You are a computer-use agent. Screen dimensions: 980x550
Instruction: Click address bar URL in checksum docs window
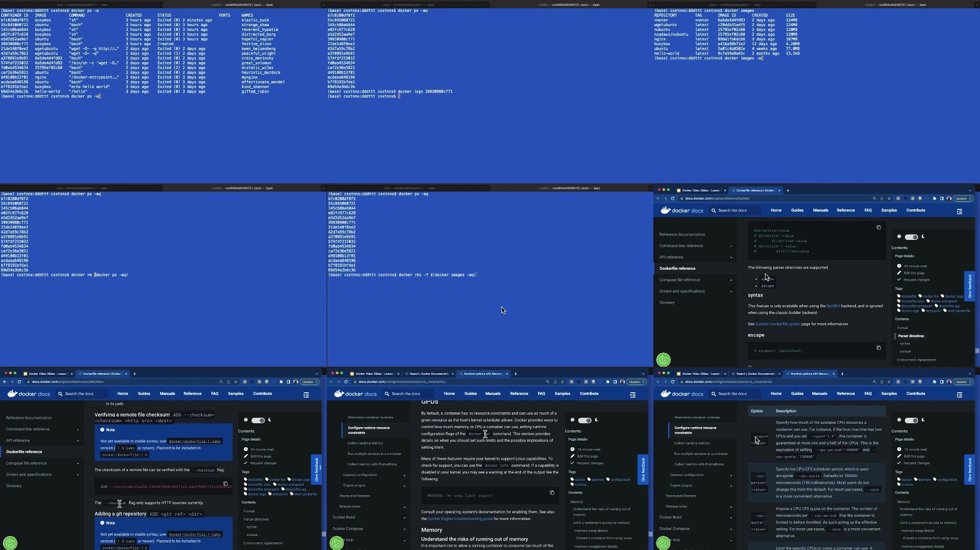point(68,382)
